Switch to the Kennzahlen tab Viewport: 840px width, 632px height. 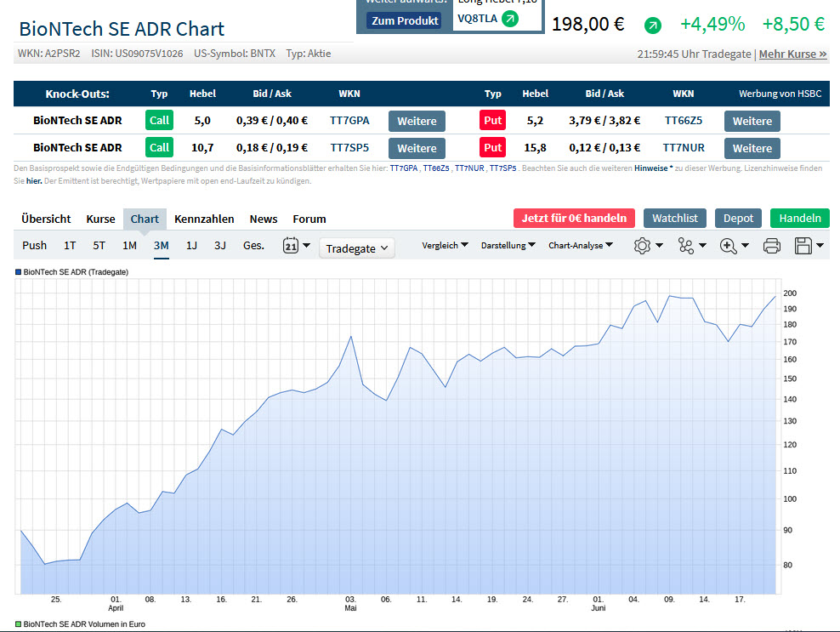(x=203, y=219)
